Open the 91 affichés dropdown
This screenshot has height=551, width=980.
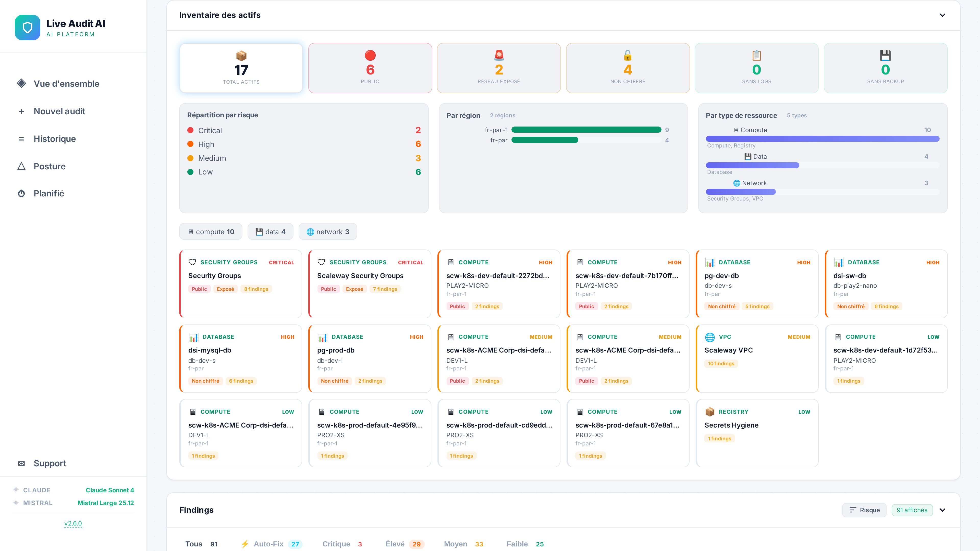(913, 510)
